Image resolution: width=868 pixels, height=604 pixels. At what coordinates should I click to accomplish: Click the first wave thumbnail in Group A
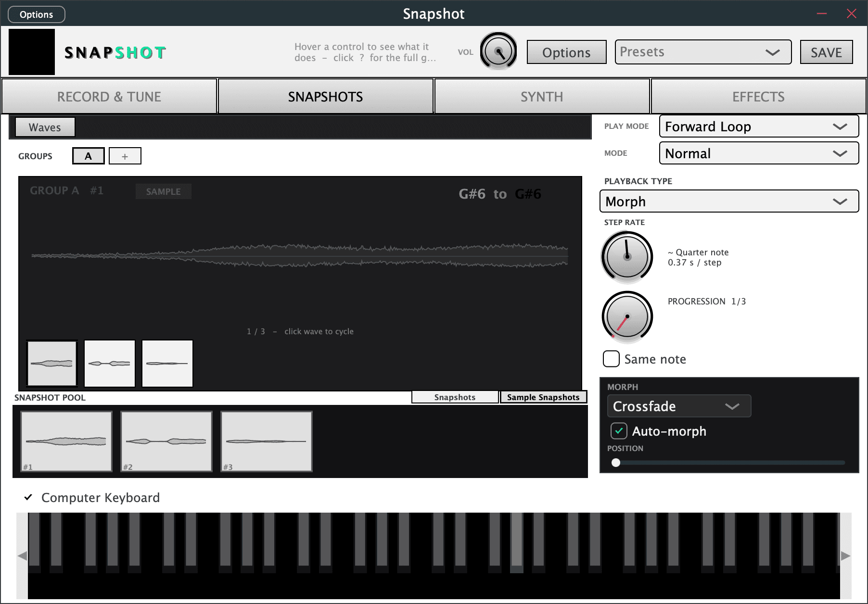52,364
